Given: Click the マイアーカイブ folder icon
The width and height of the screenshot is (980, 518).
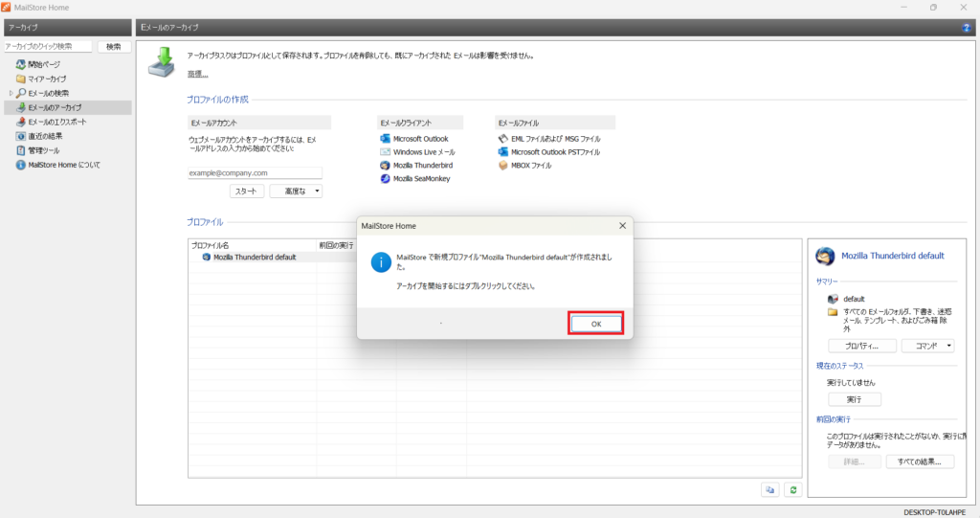Looking at the screenshot, I should [x=21, y=79].
